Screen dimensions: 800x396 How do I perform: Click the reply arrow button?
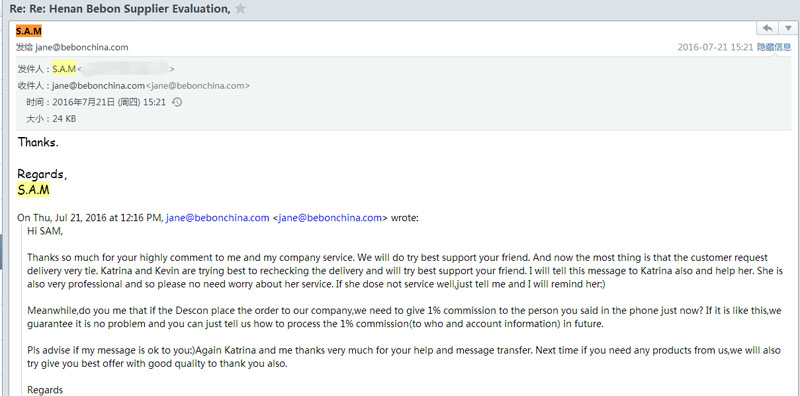tap(767, 28)
